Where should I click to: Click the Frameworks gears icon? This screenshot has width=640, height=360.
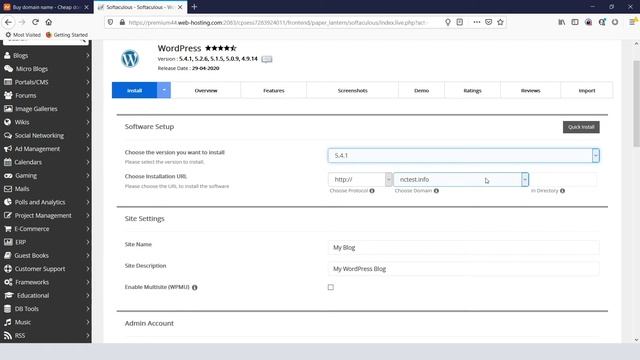click(8, 282)
